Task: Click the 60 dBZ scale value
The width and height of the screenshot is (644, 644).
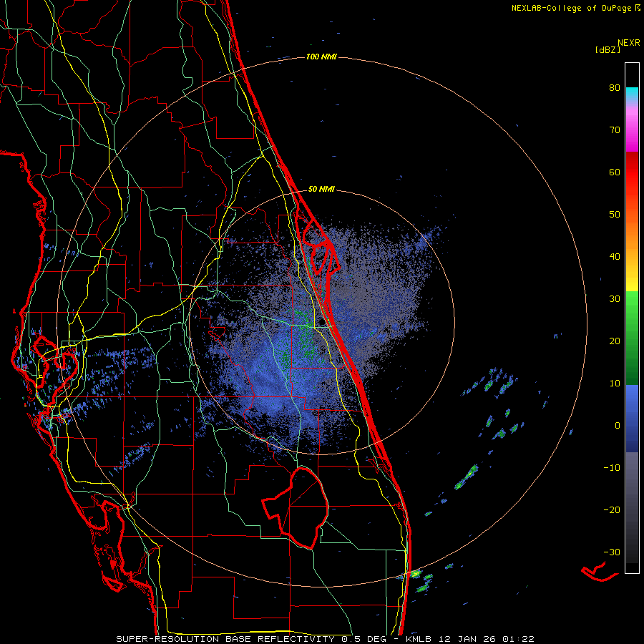Action: [x=615, y=172]
